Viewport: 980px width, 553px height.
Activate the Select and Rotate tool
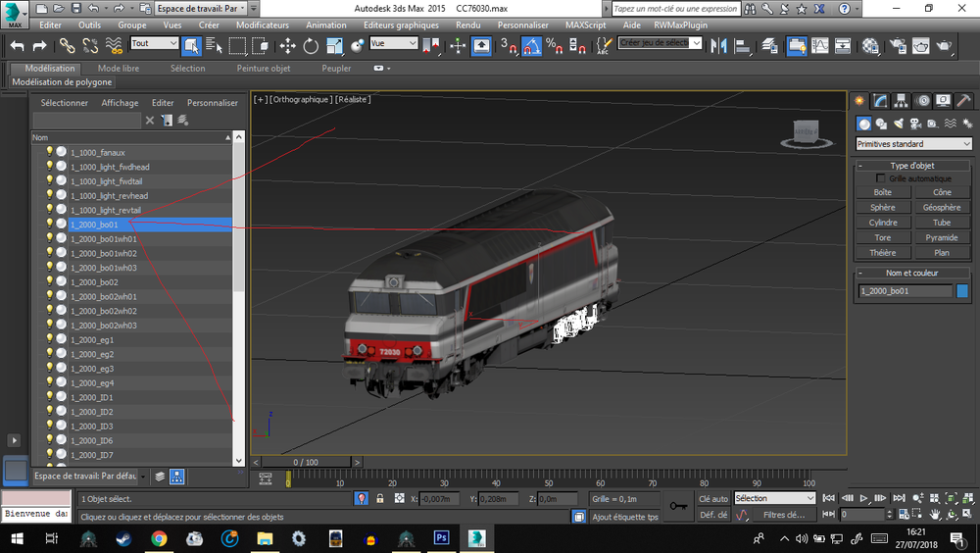coord(311,46)
